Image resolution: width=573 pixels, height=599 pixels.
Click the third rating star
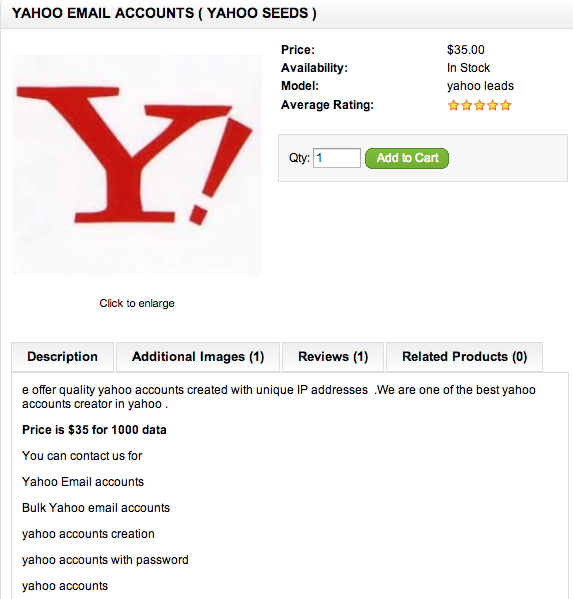point(479,105)
